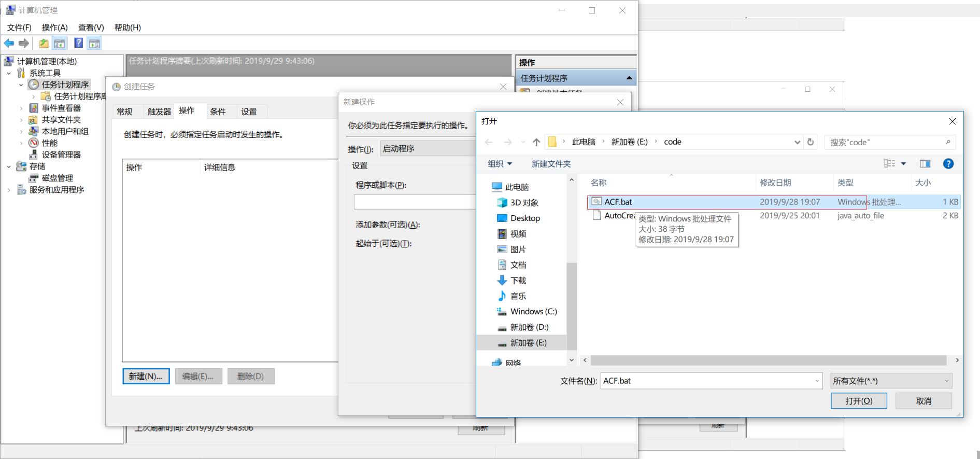Click the Up one level folder toolbar icon
The image size is (980, 459).
44,44
